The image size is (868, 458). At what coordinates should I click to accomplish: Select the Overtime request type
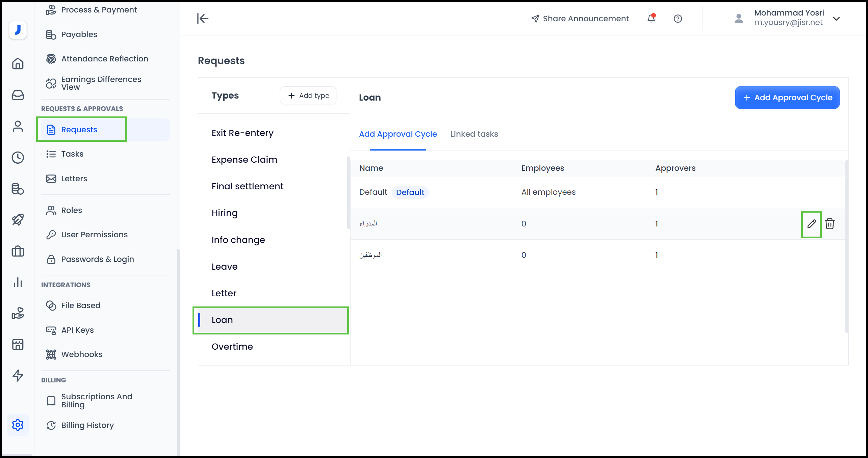coord(232,346)
